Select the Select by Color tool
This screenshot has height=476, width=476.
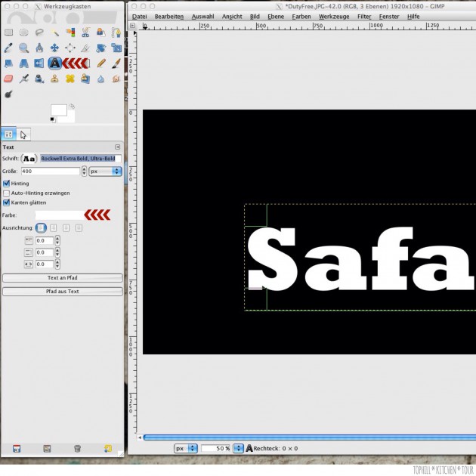70,32
